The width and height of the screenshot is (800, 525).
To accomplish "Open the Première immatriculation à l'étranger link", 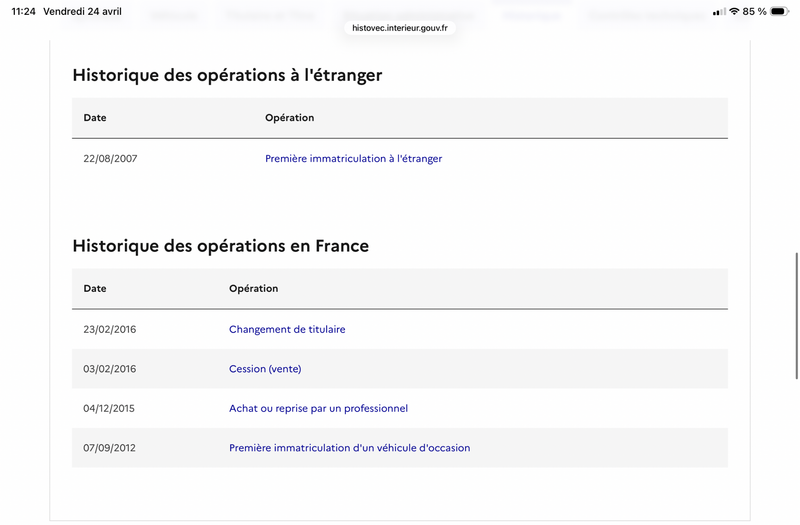I will pyautogui.click(x=353, y=159).
